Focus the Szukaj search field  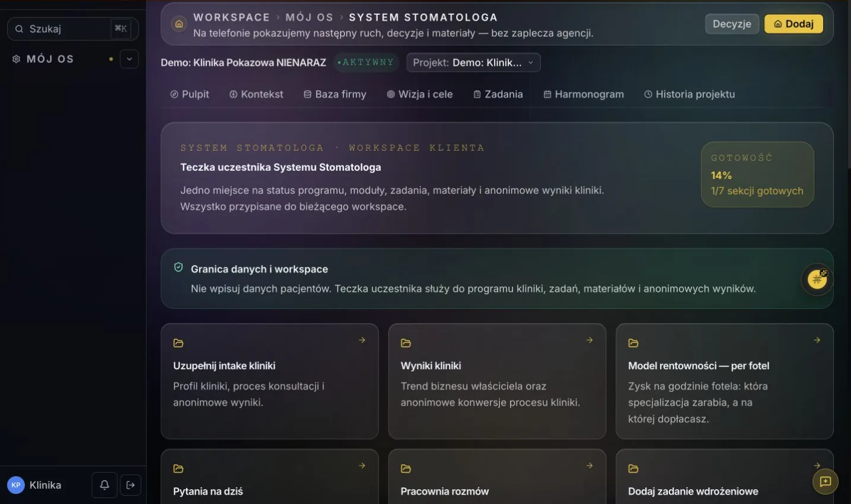73,28
